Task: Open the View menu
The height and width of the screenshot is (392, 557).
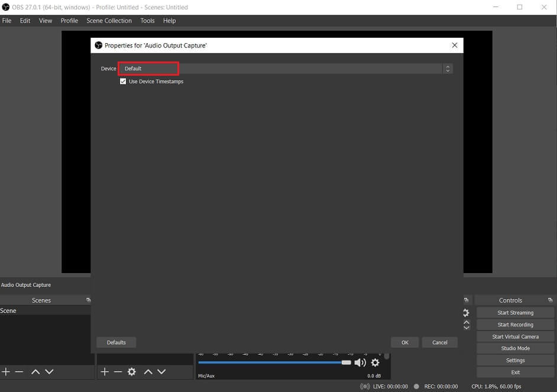Action: click(46, 21)
